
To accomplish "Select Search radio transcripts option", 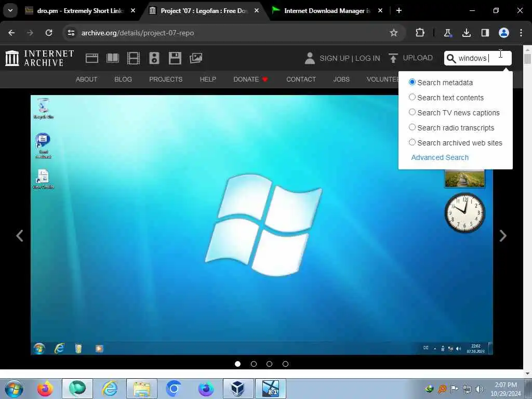I will click(x=412, y=127).
